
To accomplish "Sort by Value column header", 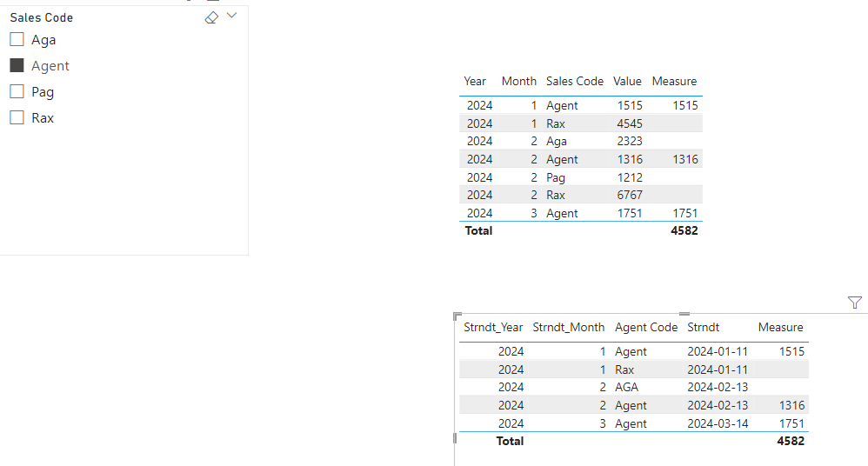I will [627, 82].
